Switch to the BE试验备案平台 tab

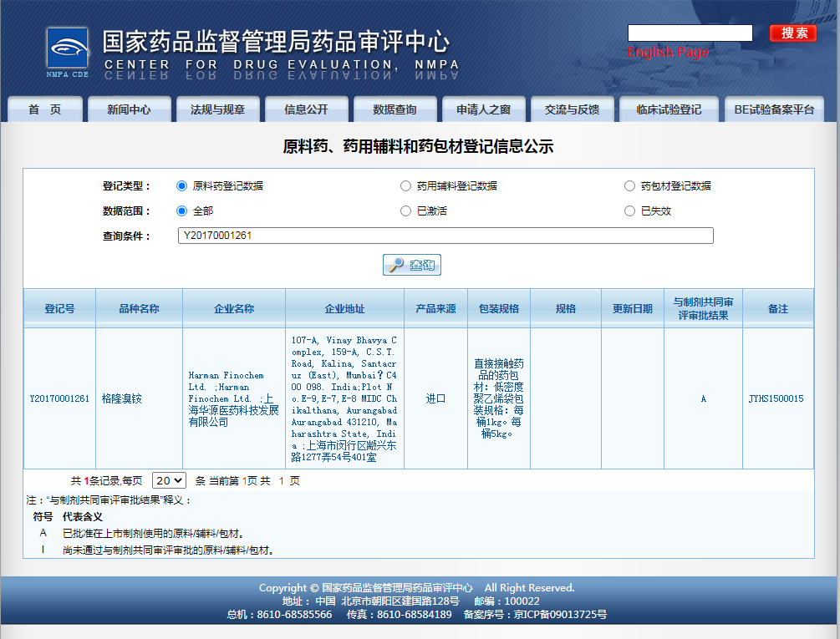[773, 109]
